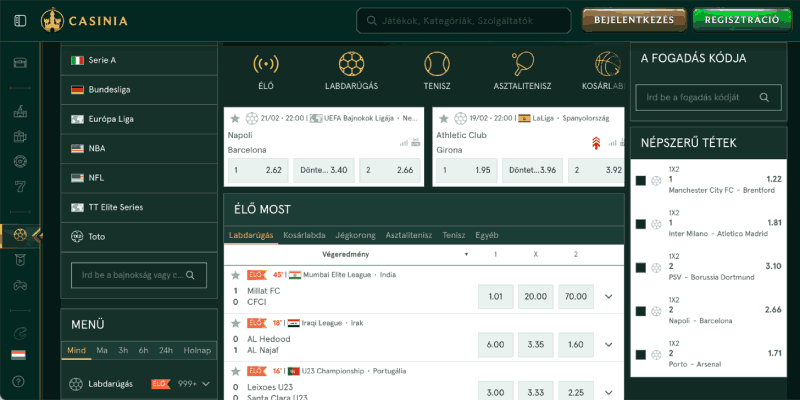Bet on Athletic Club win at 1.95
The height and width of the screenshot is (400, 800).
point(467,170)
